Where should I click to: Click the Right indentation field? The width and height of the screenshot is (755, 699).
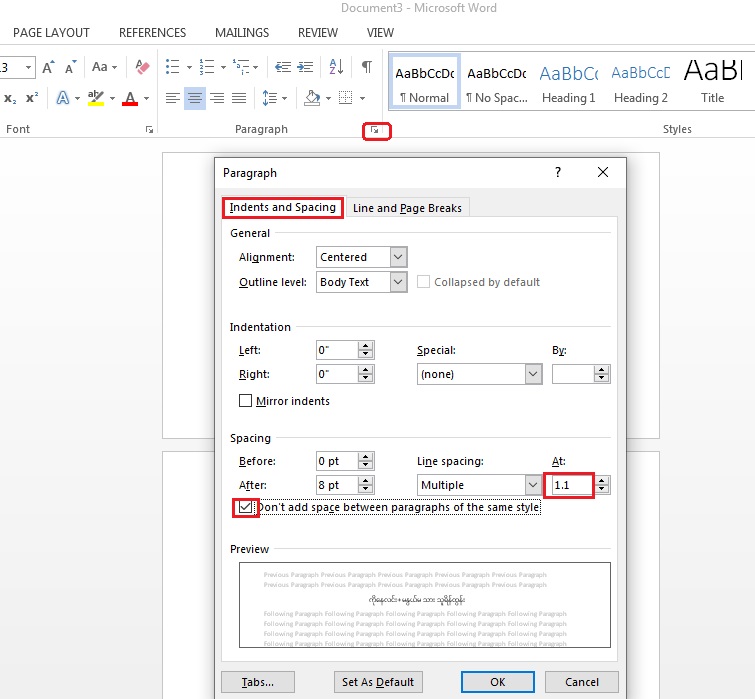coord(337,374)
